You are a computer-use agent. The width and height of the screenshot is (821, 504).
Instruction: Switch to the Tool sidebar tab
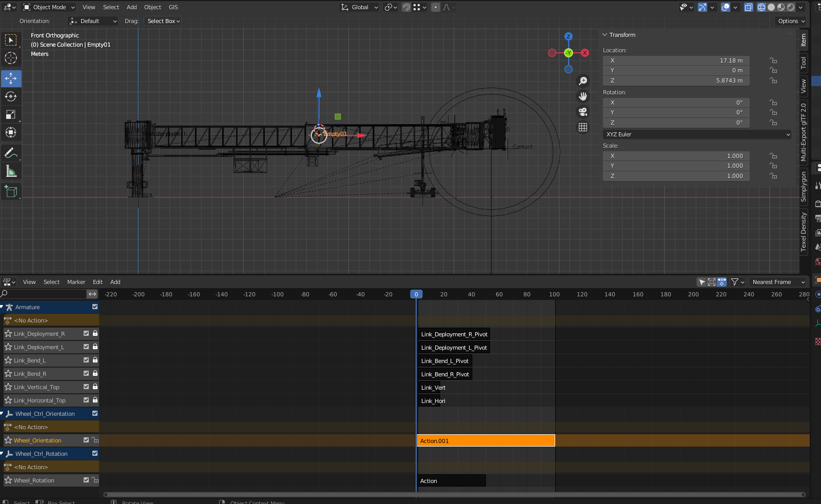coord(804,64)
